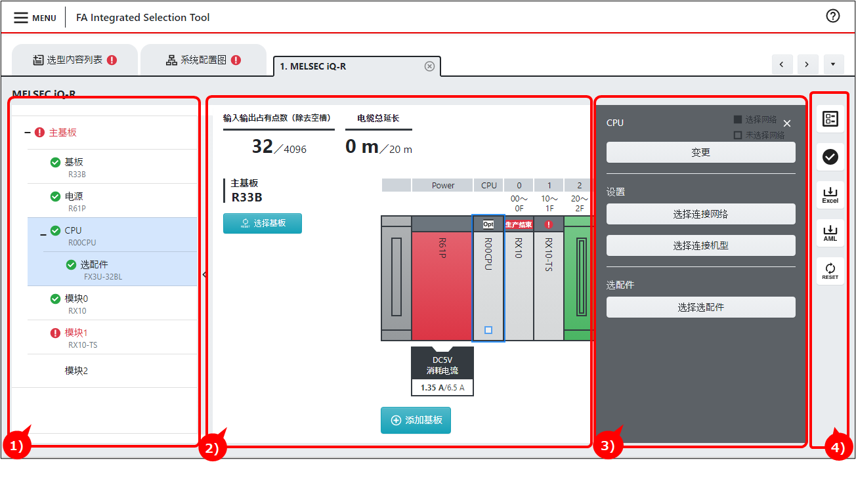Click the 添加基板 button
This screenshot has width=856, height=504.
point(416,420)
